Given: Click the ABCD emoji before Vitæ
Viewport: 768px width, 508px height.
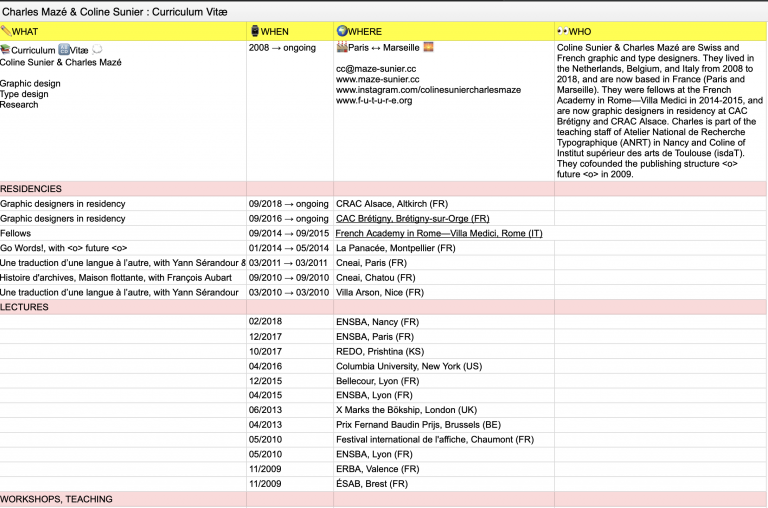Looking at the screenshot, I should tap(64, 49).
